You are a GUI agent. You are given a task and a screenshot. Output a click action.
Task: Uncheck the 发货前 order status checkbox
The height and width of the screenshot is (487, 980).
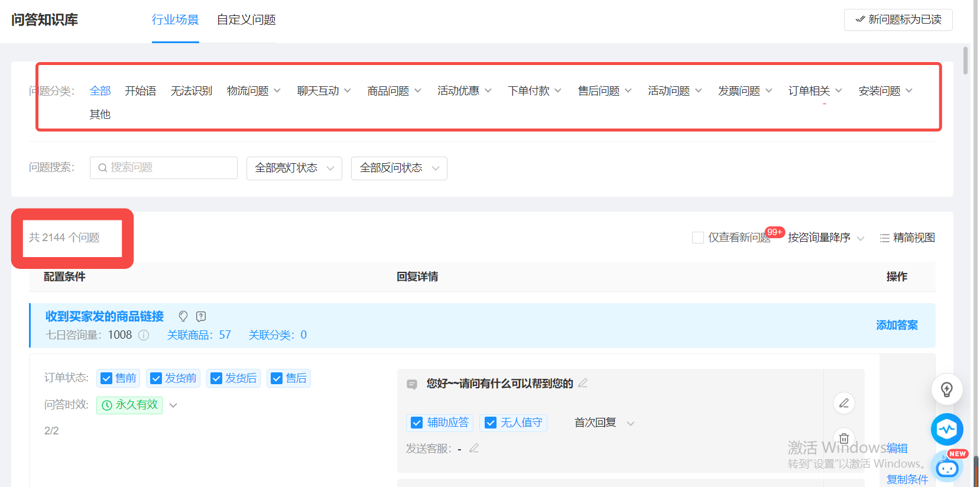(156, 378)
